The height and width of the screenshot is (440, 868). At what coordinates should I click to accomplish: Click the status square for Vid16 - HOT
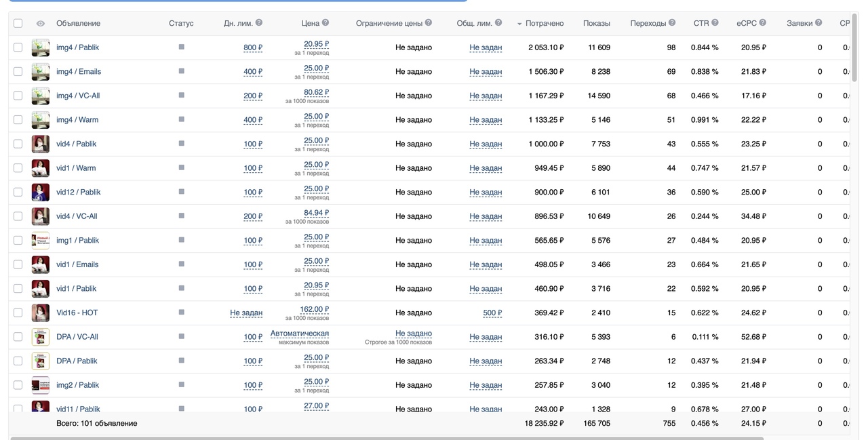pyautogui.click(x=181, y=312)
